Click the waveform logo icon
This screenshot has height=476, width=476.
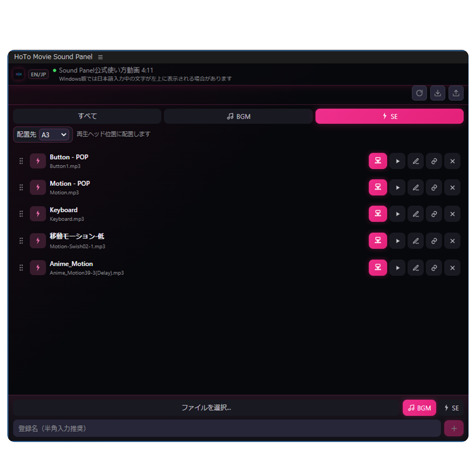[19, 74]
